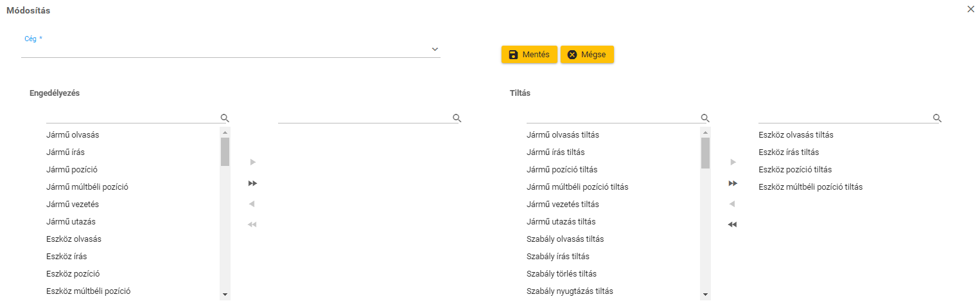980x301 pixels.
Task: Click the move-all-left double arrow under Tiltás
Action: [733, 224]
